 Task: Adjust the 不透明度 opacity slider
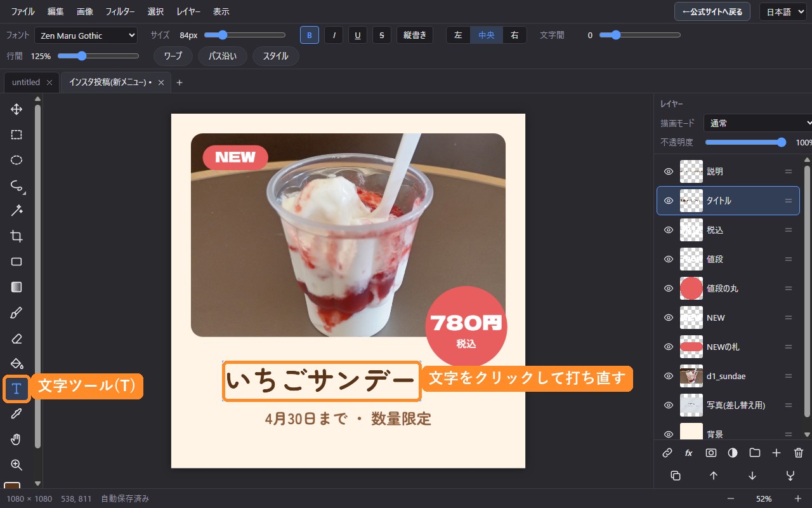pos(746,142)
